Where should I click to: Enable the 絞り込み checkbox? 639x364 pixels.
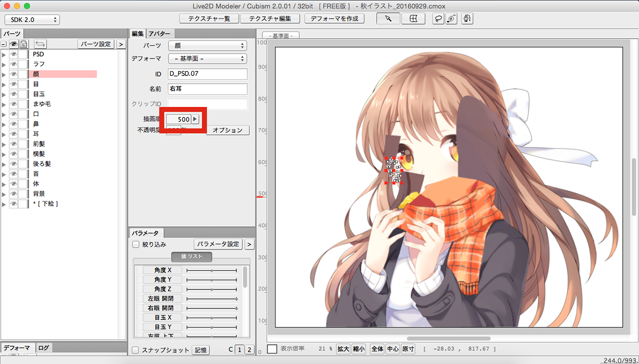(136, 244)
